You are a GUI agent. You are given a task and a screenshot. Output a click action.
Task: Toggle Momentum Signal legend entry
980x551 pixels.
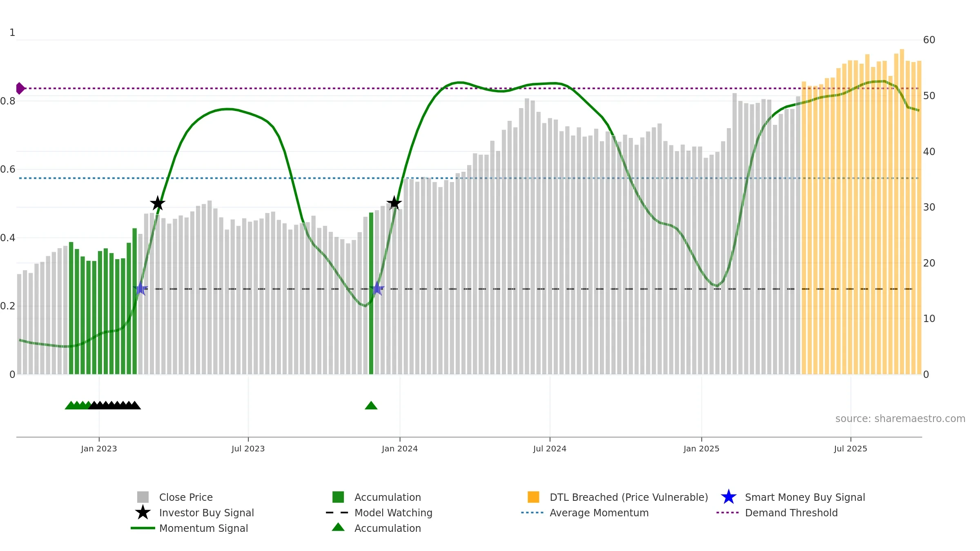pyautogui.click(x=203, y=528)
